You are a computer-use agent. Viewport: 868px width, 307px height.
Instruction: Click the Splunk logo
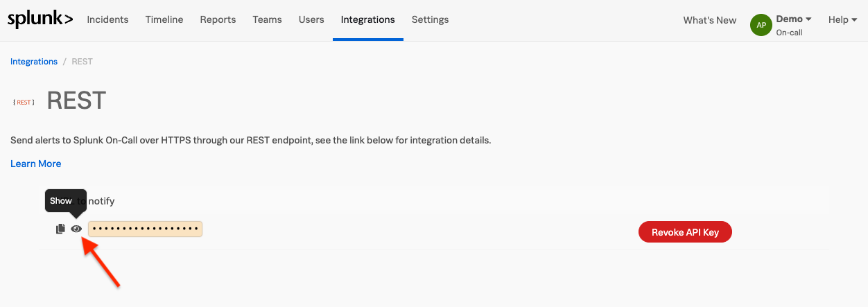pyautogui.click(x=40, y=19)
